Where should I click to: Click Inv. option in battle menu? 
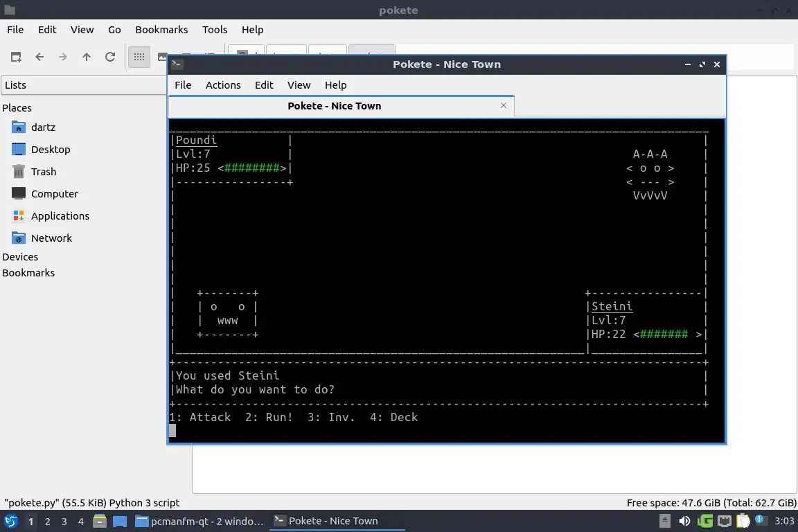(331, 417)
